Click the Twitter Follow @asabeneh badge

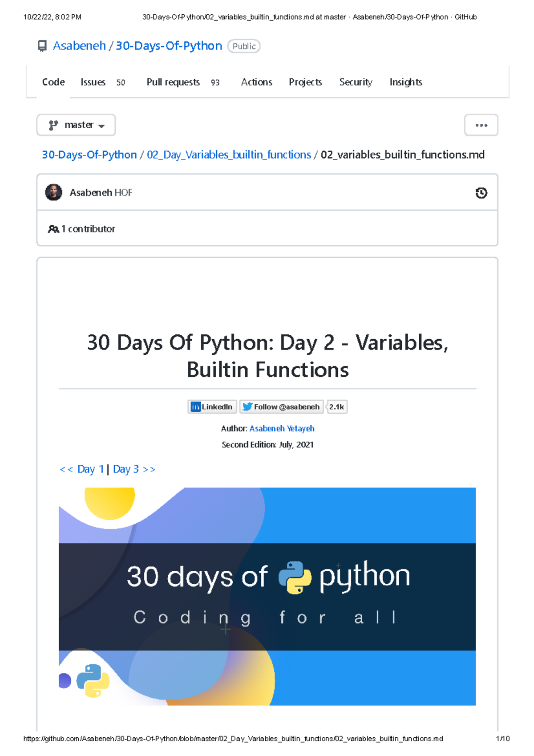pos(281,407)
